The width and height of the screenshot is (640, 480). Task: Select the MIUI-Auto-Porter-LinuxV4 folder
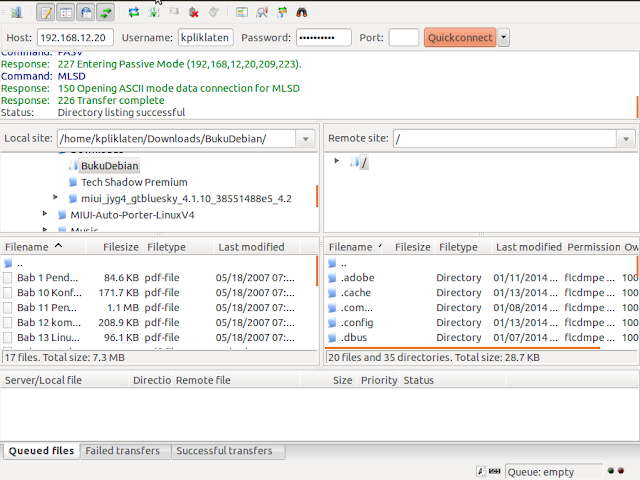coord(132,215)
